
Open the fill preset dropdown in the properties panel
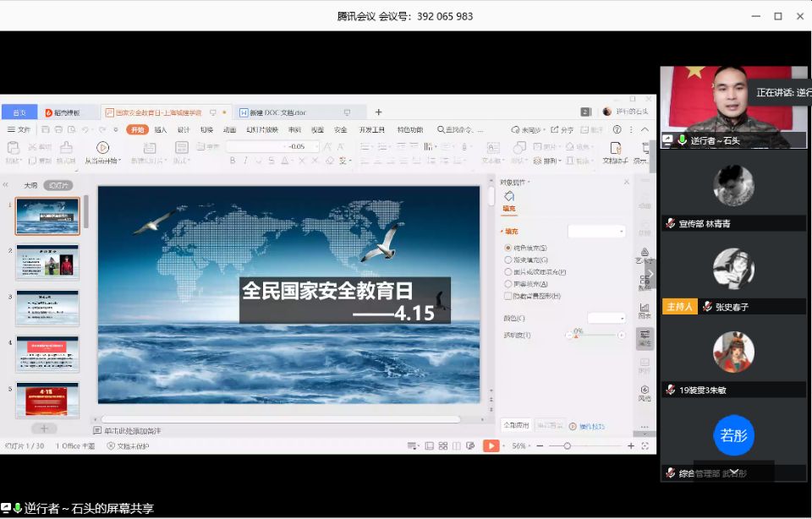click(x=596, y=232)
